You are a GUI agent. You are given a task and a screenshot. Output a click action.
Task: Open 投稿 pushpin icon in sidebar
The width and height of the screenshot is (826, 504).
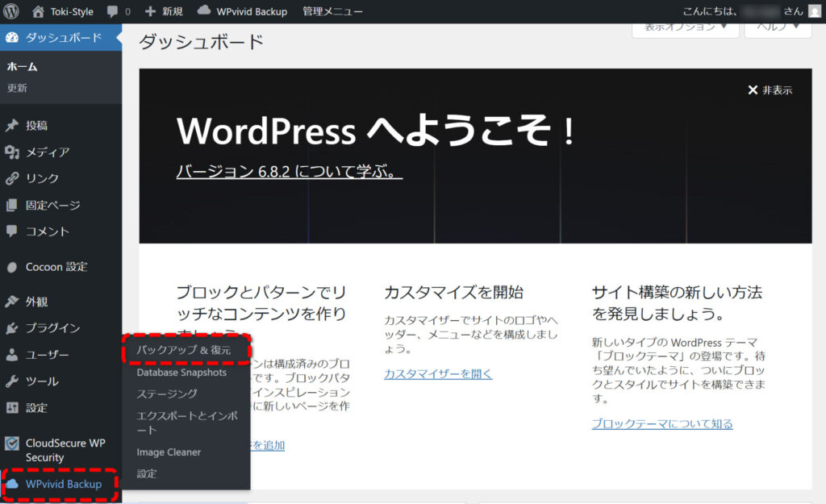12,126
